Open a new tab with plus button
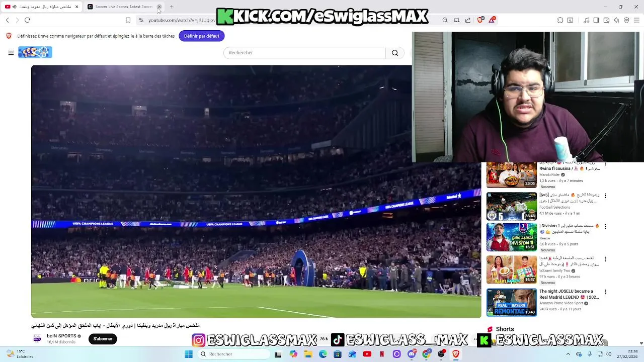 172,7
